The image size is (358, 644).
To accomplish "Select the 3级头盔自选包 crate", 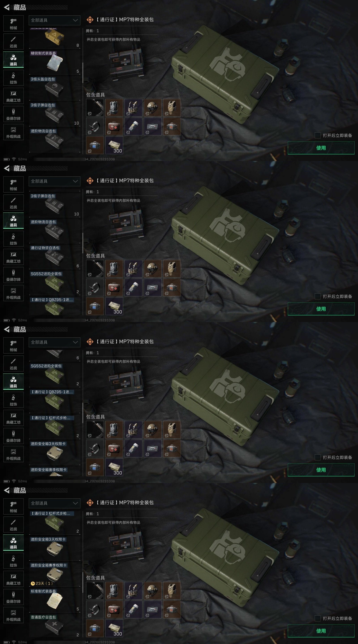I will pyautogui.click(x=55, y=88).
